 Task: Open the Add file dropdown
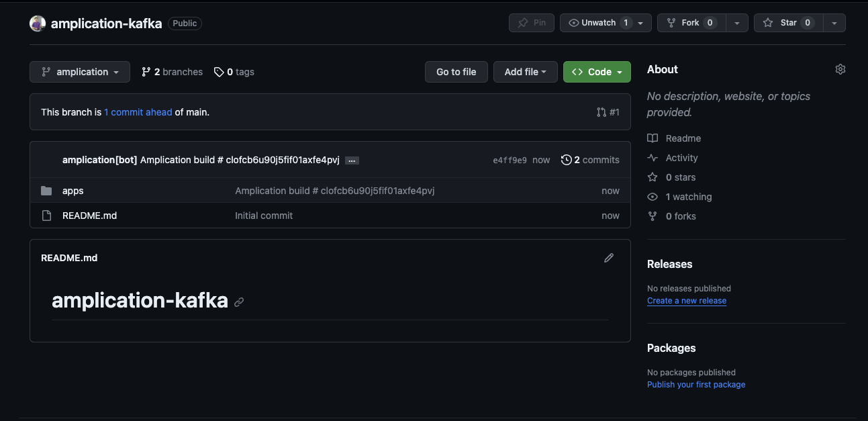coord(526,72)
